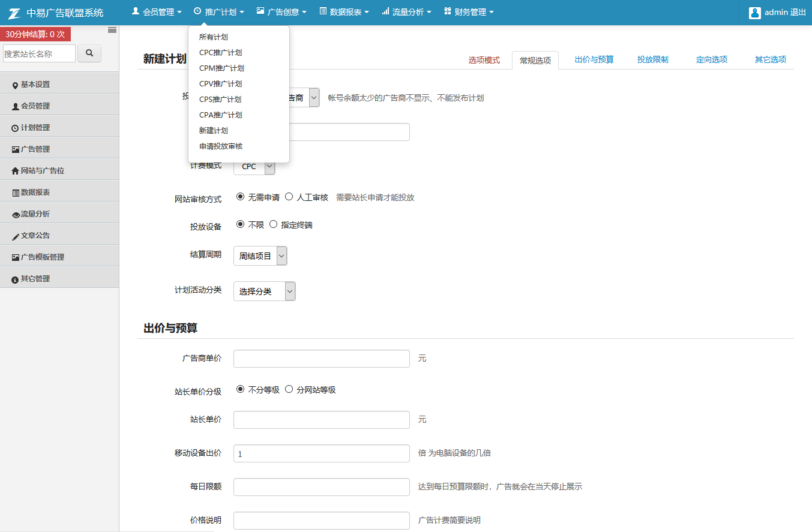Click the sidebar collapse hamburger icon
Image resolution: width=812 pixels, height=532 pixels.
point(112,30)
